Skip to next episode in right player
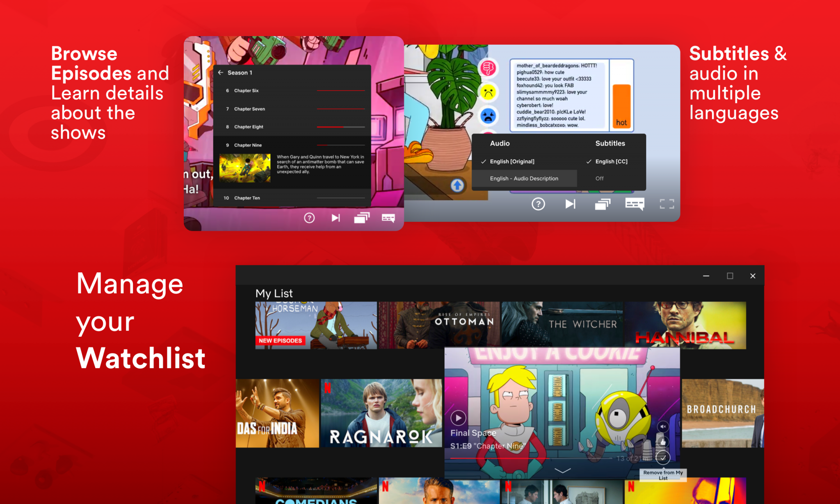The height and width of the screenshot is (504, 840). [x=570, y=204]
